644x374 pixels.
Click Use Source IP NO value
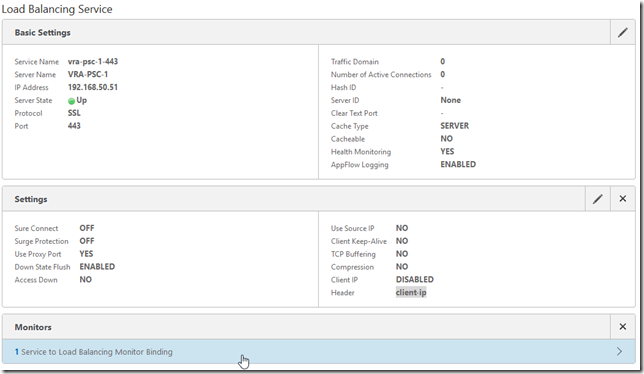pyautogui.click(x=402, y=228)
